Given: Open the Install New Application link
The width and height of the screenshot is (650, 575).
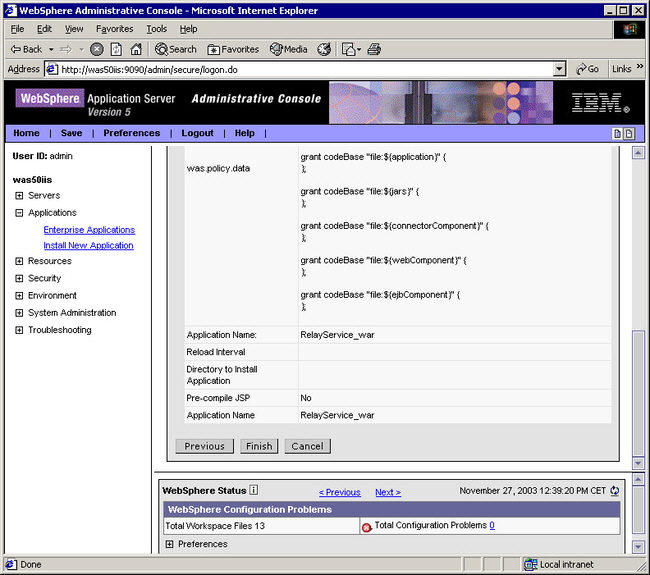Looking at the screenshot, I should 88,245.
